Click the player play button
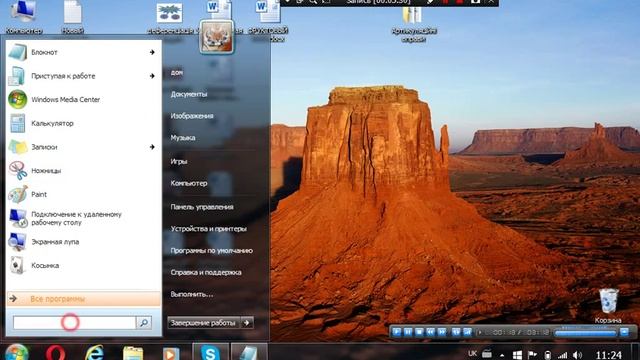 [396, 332]
